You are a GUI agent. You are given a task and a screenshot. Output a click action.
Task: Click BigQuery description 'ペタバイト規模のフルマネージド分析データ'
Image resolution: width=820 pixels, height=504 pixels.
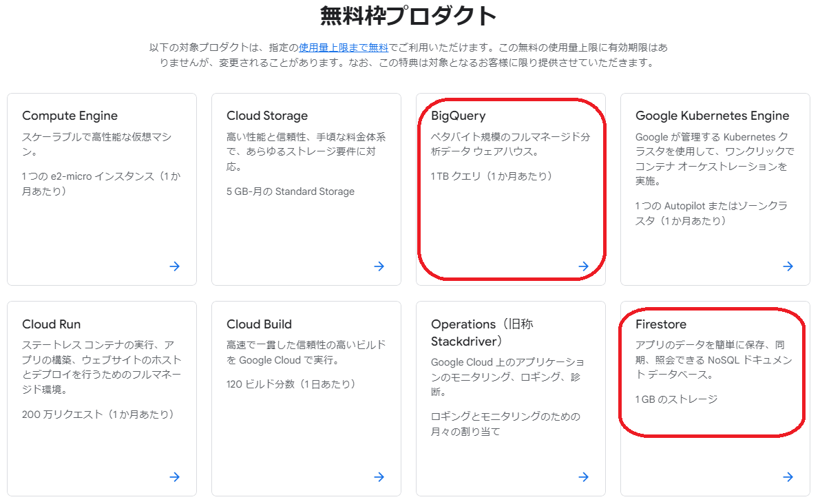[510, 145]
